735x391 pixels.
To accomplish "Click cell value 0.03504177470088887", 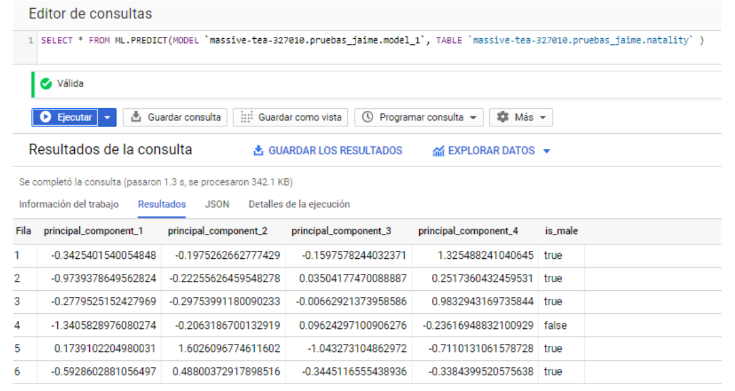I will 352,278.
